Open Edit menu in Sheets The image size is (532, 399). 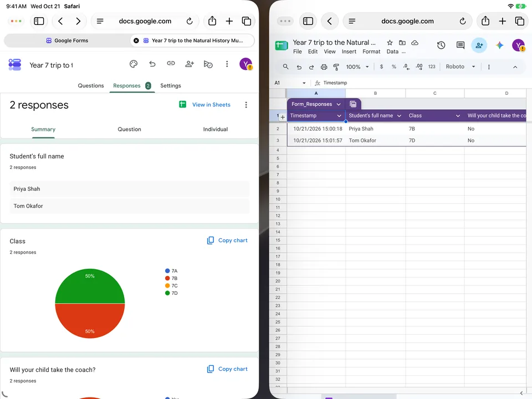coord(313,52)
